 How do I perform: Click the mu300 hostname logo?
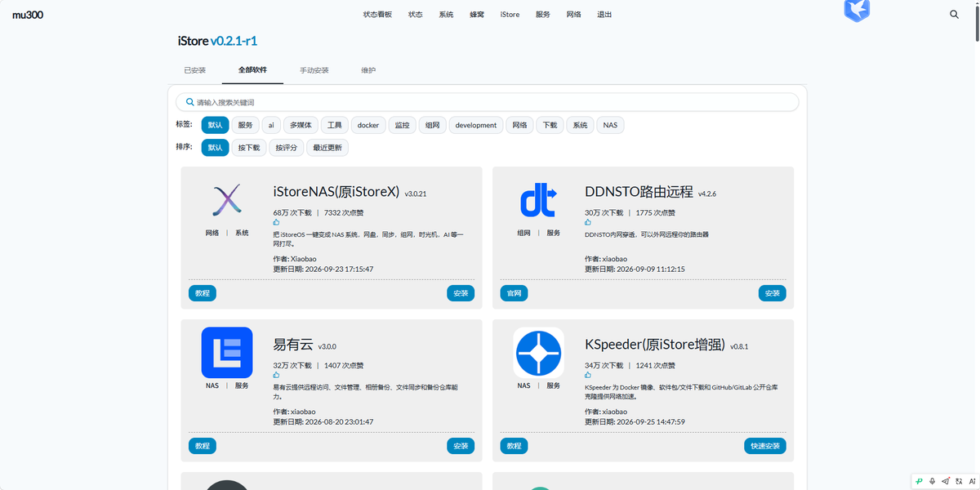click(x=28, y=14)
